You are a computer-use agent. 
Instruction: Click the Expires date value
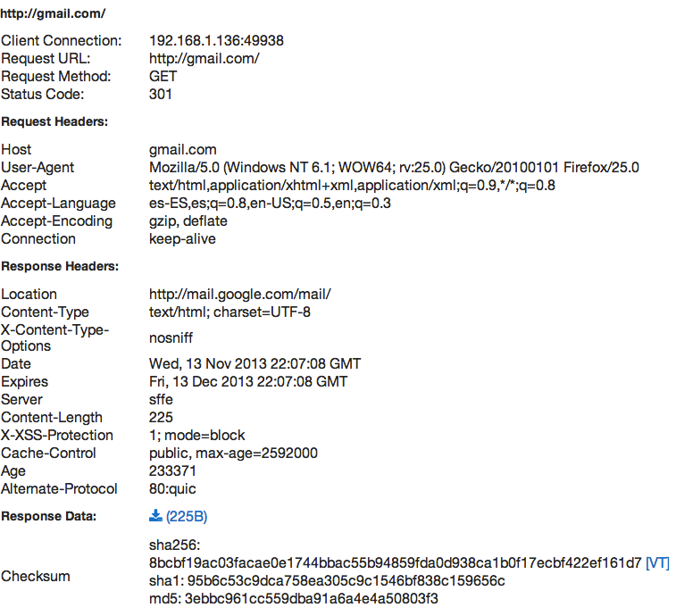point(248,382)
